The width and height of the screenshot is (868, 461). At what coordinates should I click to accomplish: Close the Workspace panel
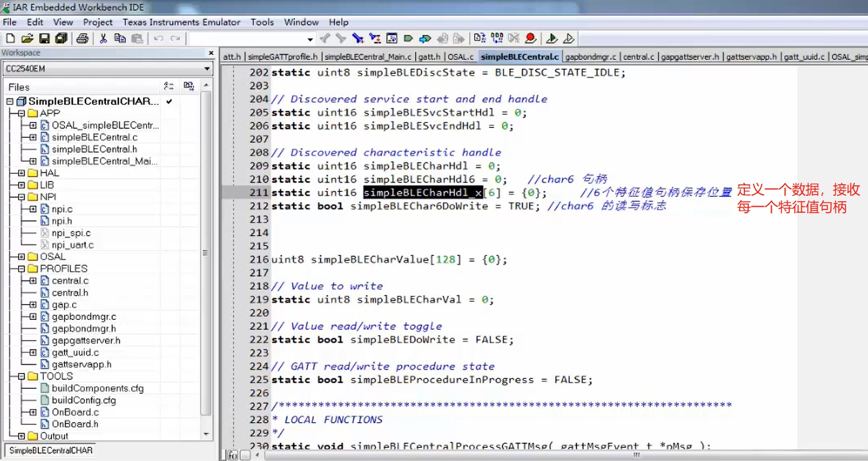point(211,52)
